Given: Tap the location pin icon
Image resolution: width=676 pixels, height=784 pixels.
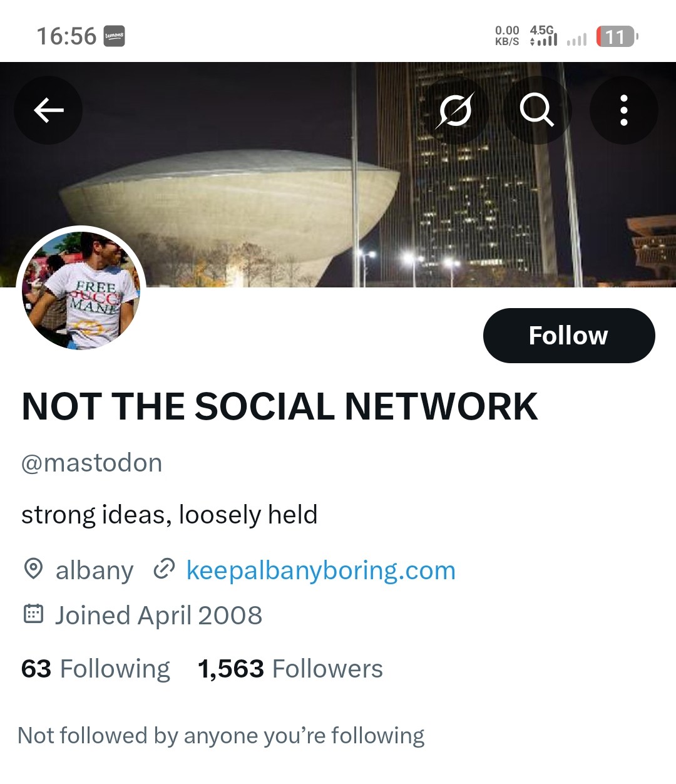Looking at the screenshot, I should tap(33, 569).
